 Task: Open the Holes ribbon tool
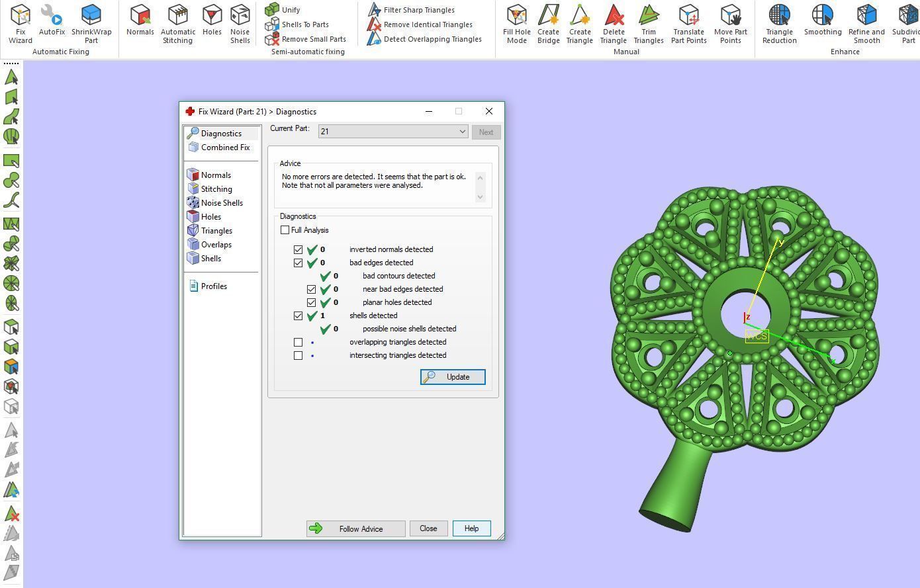click(x=212, y=20)
